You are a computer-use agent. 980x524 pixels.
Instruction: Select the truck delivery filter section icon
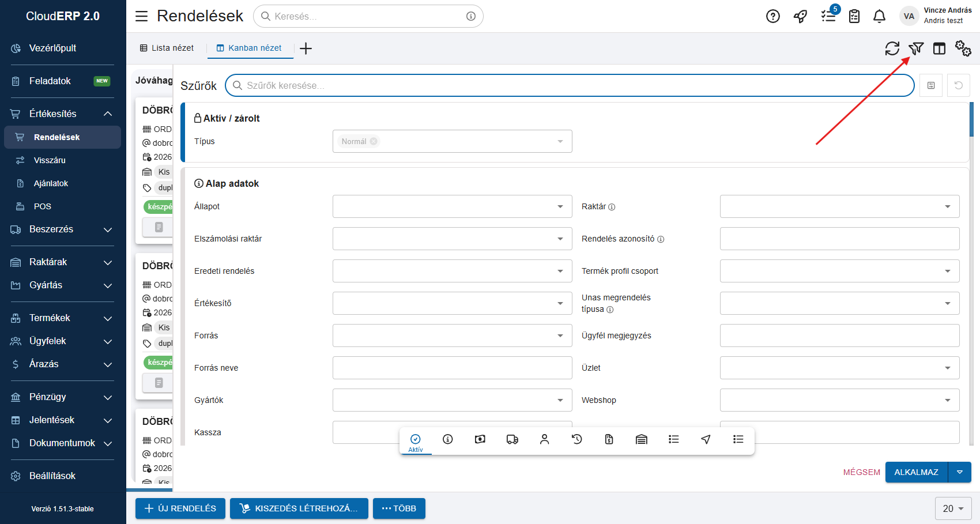512,439
